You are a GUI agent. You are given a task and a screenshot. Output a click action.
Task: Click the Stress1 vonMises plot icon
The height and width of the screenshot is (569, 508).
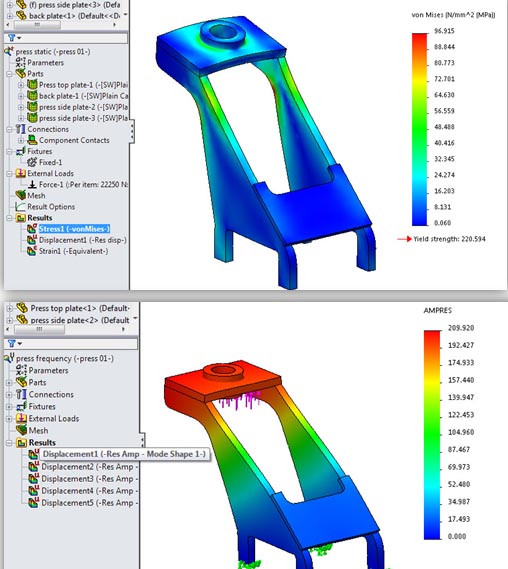point(32,229)
